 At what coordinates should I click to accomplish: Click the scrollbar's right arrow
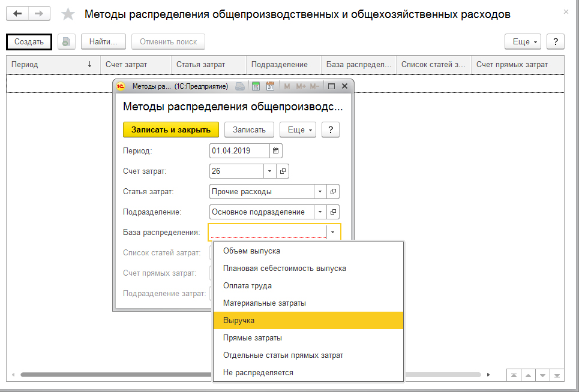(488, 375)
